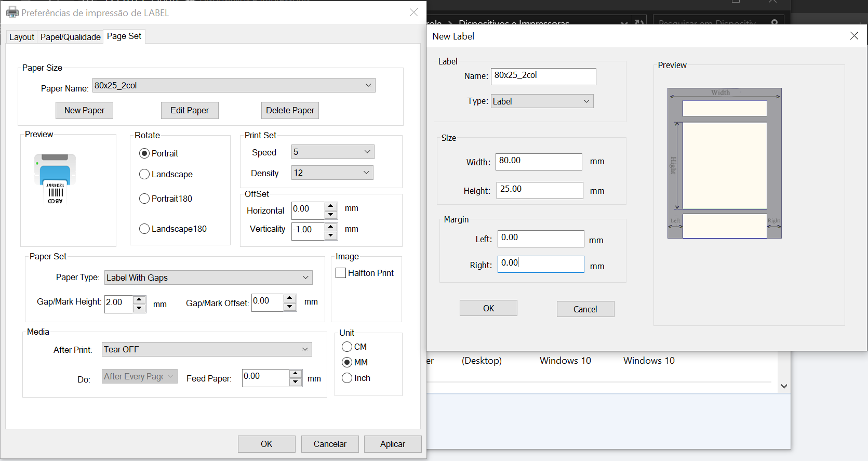Click the Height input field
This screenshot has height=461, width=868.
(540, 190)
